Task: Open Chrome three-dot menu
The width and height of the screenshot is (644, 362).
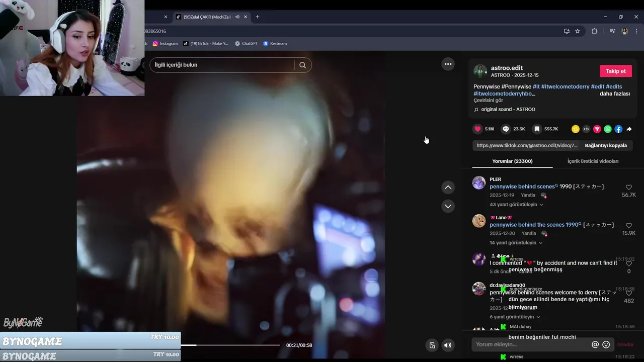Action: 636,31
